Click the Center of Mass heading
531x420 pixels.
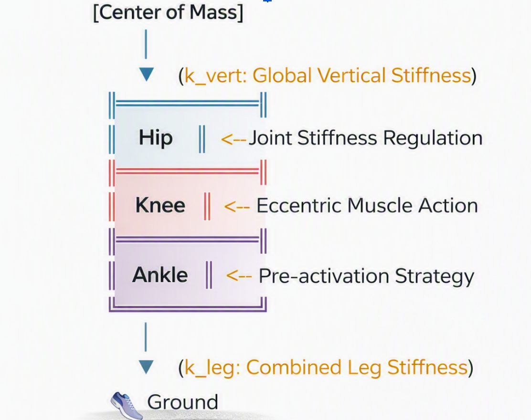click(x=168, y=12)
